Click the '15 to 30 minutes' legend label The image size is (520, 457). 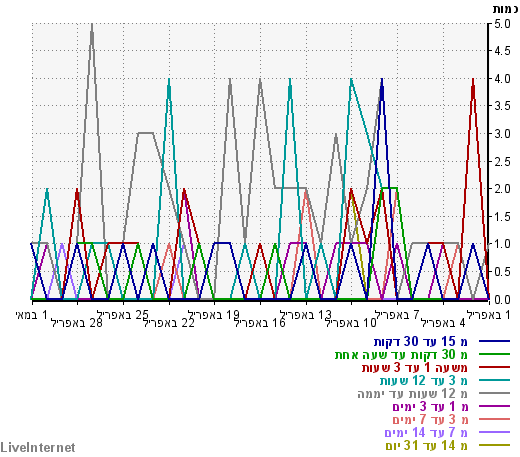(421, 341)
